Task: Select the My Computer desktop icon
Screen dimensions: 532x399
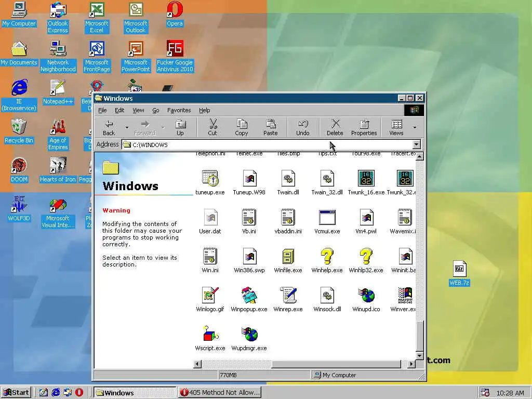Action: (19, 14)
